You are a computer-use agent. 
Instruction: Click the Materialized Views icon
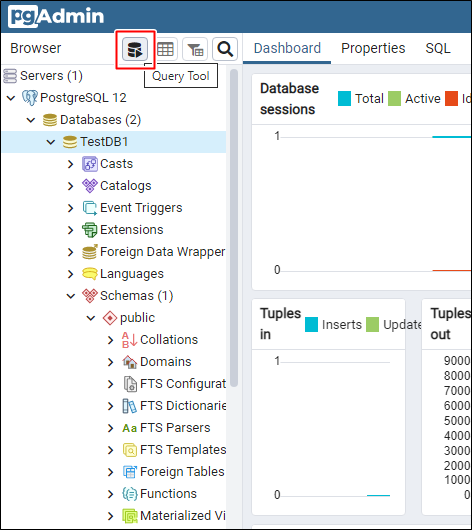pos(129,516)
